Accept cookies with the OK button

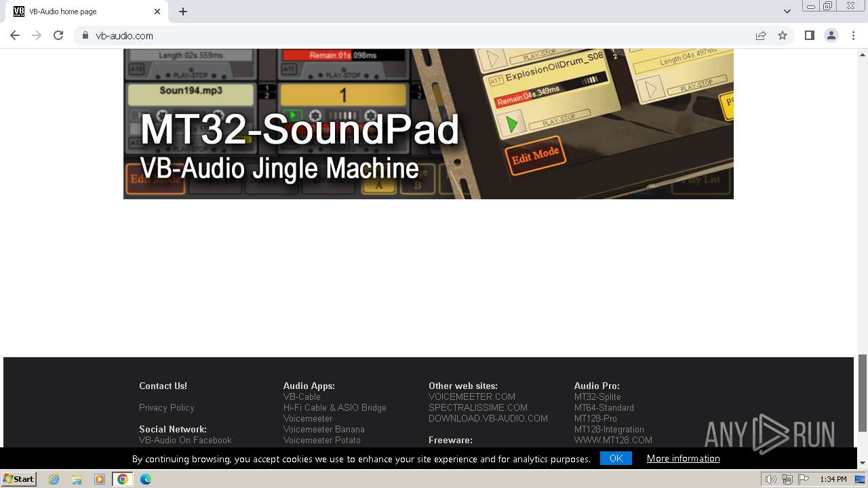tap(616, 458)
